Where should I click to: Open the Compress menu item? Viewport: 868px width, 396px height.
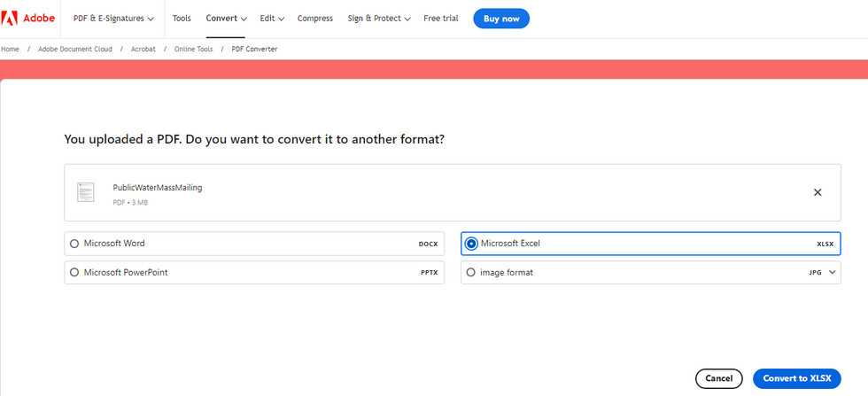tap(315, 19)
